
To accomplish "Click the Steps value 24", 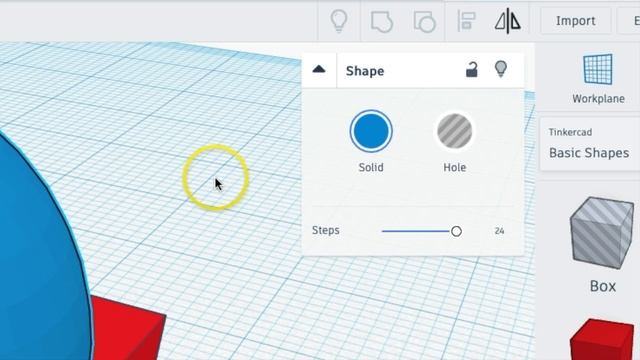I will coord(500,231).
